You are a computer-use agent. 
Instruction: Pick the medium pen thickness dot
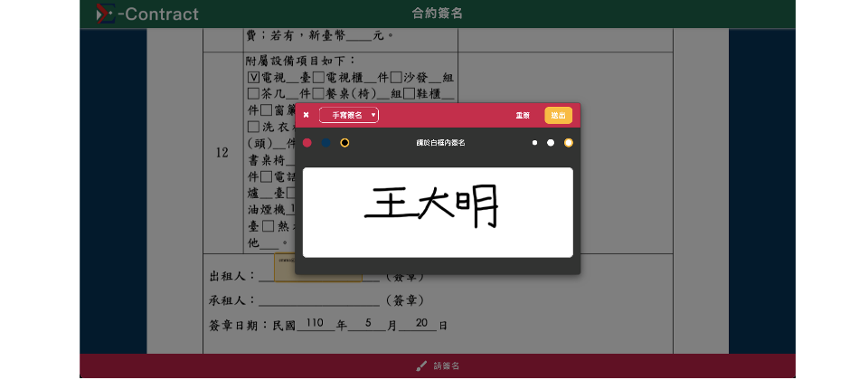coord(551,143)
